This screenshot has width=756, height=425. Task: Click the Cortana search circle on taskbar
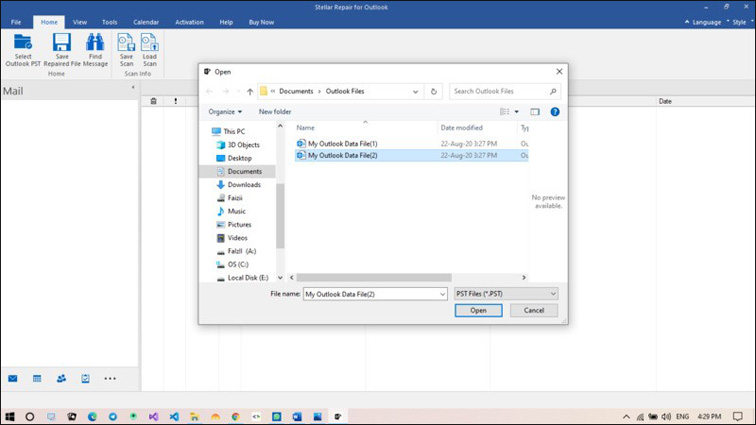coord(30,416)
